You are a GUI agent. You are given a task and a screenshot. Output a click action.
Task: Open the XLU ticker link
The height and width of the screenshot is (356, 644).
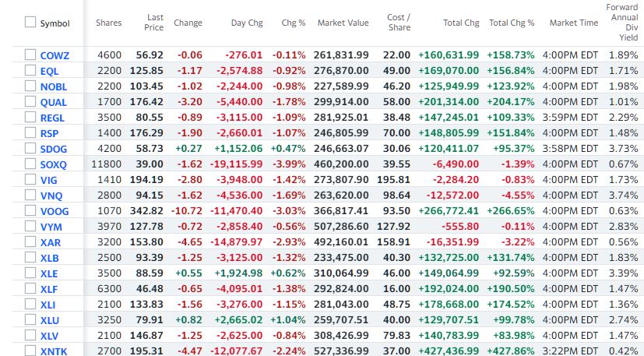[50, 320]
